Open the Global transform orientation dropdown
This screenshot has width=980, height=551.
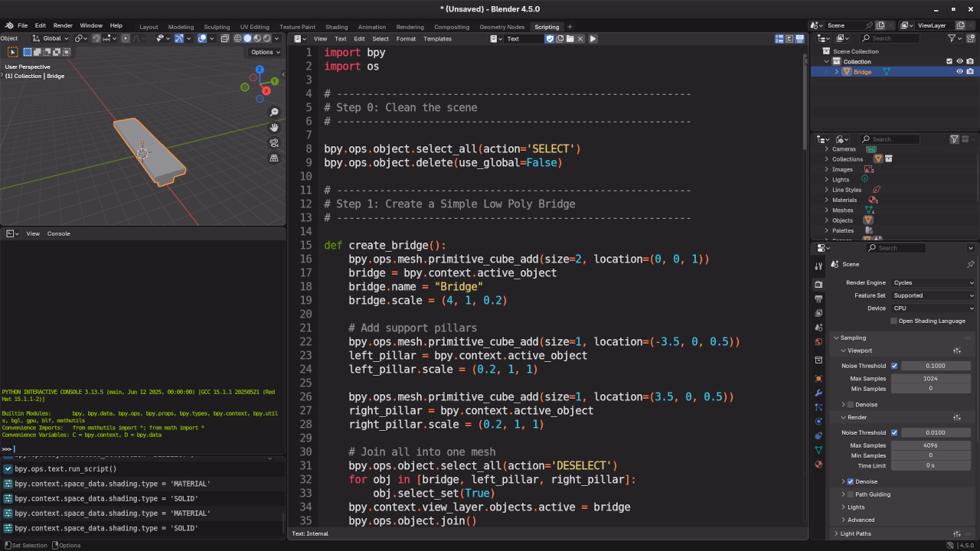[51, 38]
